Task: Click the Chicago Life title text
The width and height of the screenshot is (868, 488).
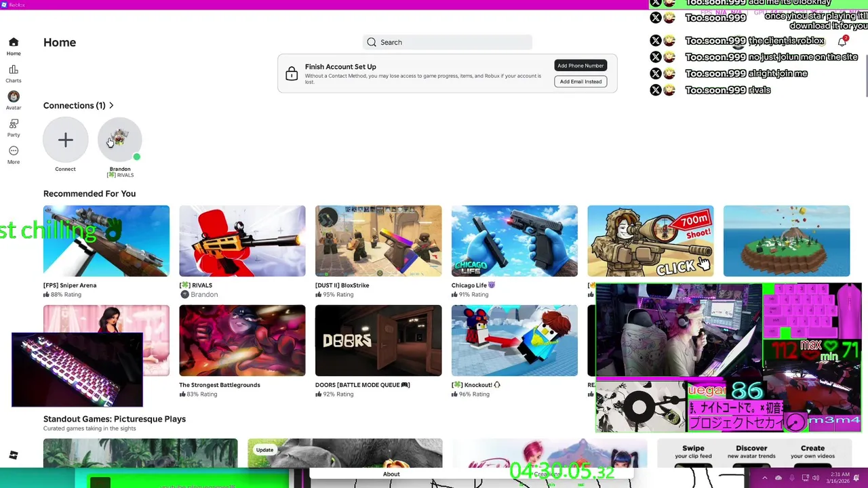Action: (x=473, y=285)
